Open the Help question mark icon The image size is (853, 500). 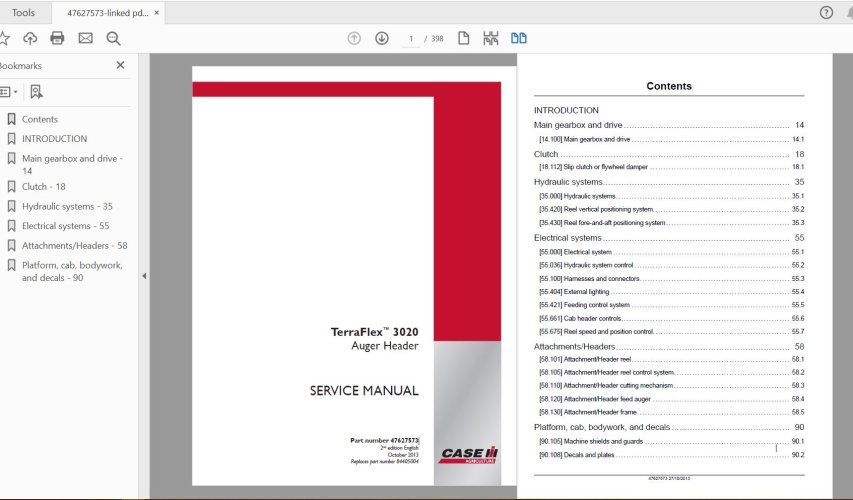(x=826, y=13)
